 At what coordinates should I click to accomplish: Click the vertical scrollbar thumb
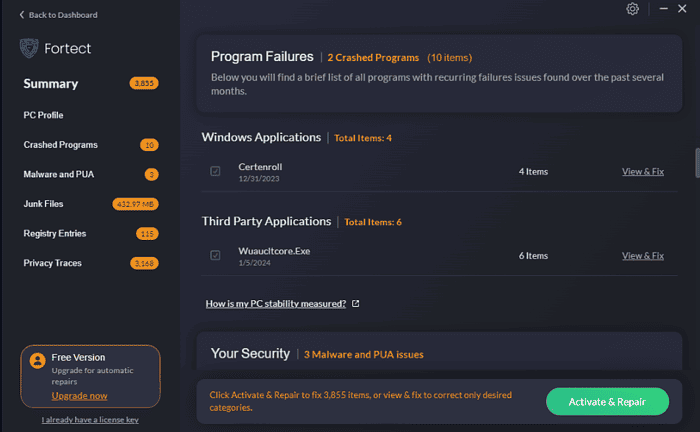pyautogui.click(x=697, y=163)
